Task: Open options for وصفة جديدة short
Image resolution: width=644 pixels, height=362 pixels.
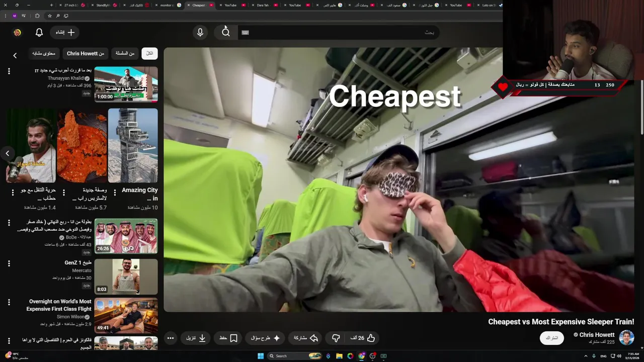Action: pyautogui.click(x=63, y=192)
